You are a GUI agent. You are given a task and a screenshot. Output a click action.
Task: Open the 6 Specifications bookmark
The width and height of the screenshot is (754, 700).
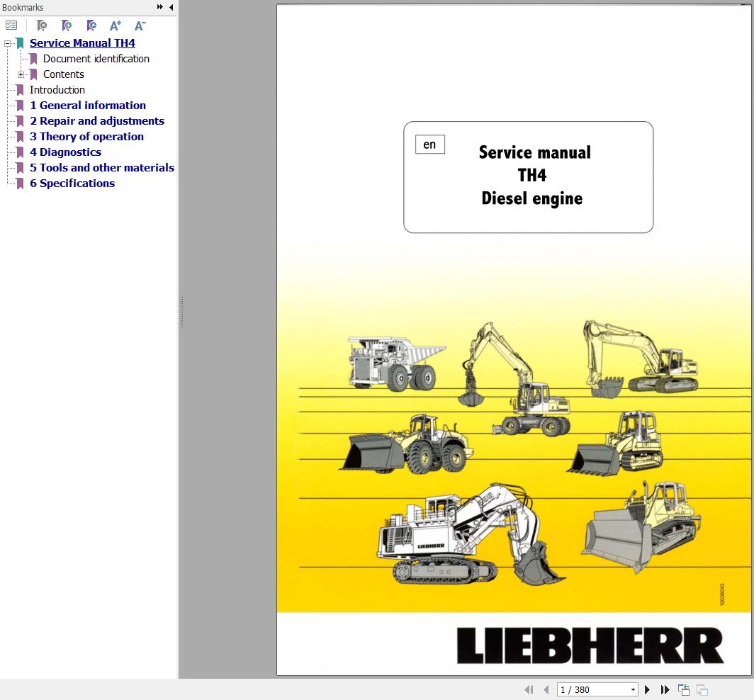coord(72,184)
